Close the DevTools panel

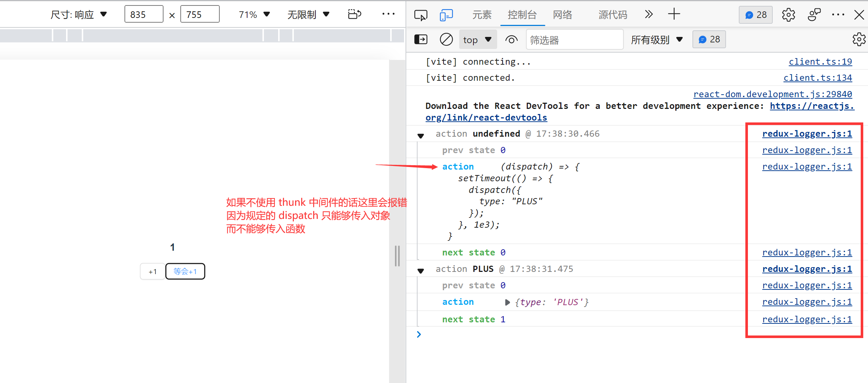[x=859, y=15]
